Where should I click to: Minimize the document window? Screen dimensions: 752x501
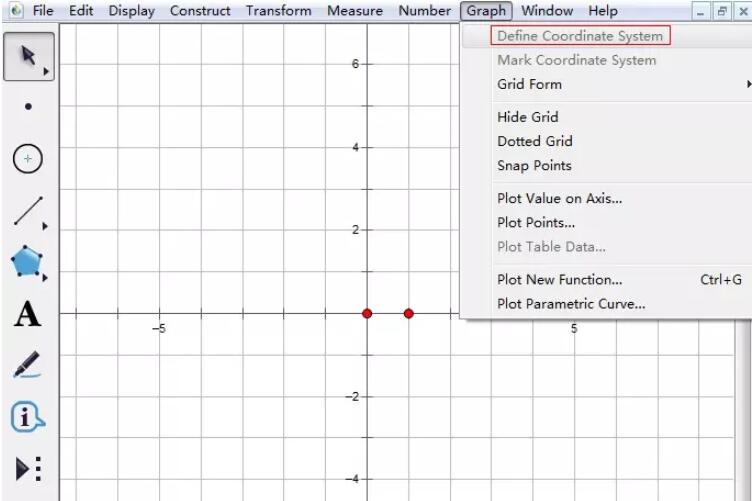(701, 12)
